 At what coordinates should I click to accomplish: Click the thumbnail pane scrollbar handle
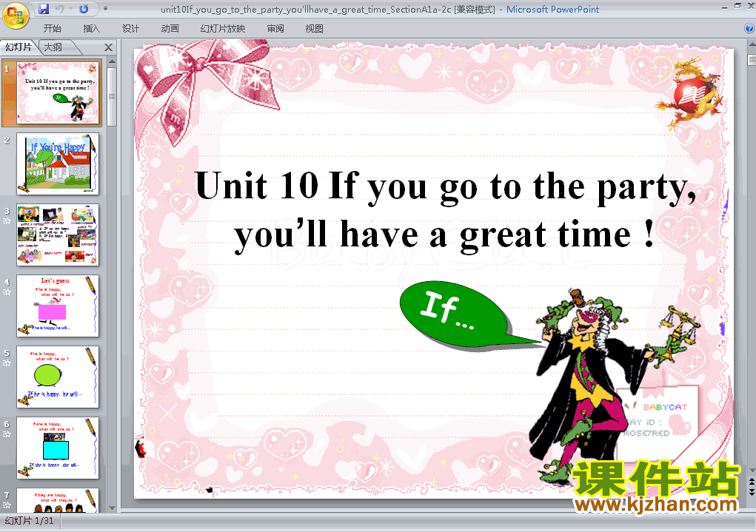112,96
